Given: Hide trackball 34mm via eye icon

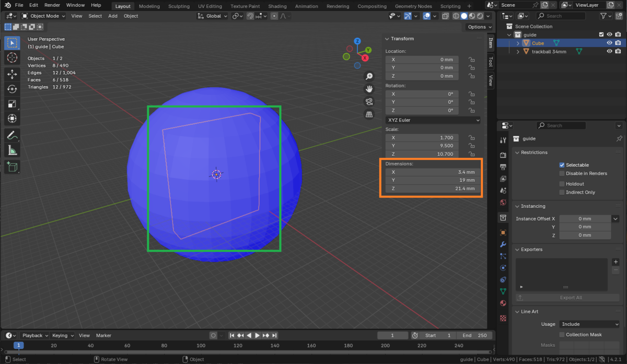Looking at the screenshot, I should coord(609,52).
